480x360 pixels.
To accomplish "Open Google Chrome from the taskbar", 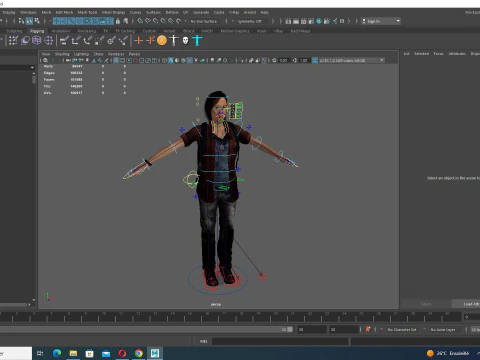I will click(x=139, y=353).
